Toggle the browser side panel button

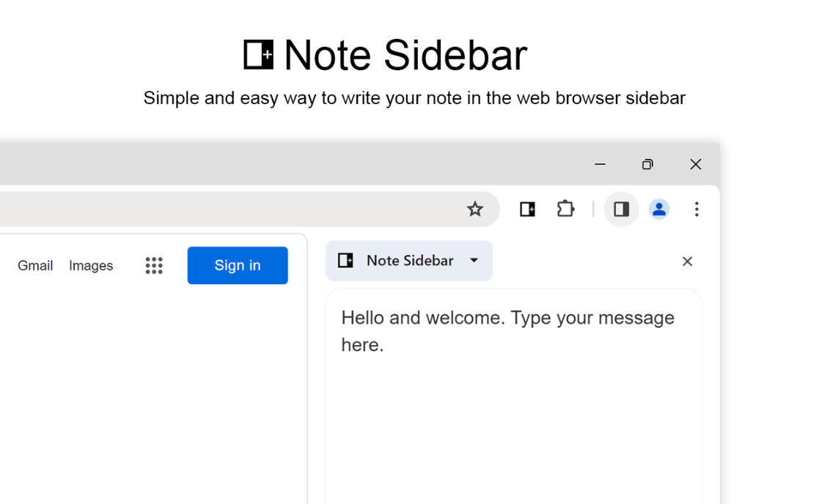(622, 210)
